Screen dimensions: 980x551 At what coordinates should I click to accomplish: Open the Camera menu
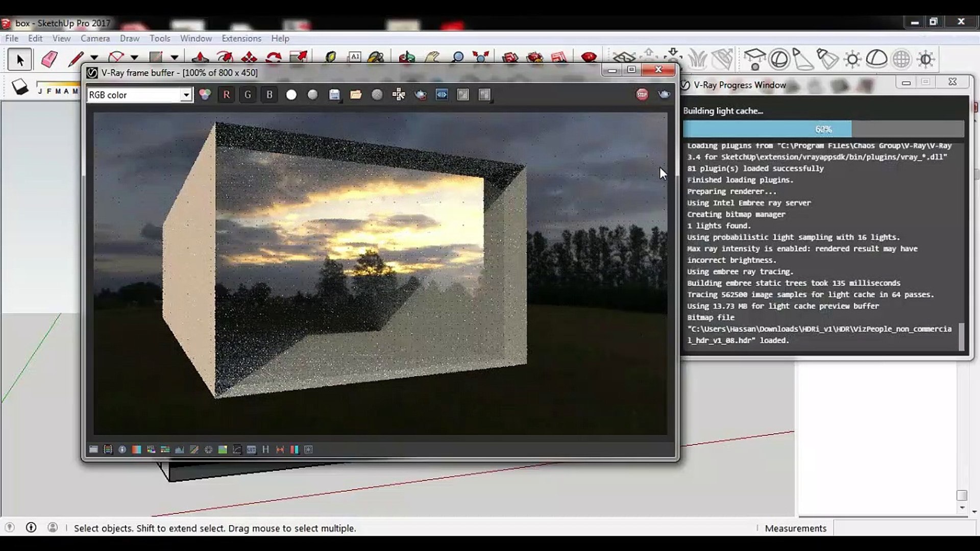95,38
